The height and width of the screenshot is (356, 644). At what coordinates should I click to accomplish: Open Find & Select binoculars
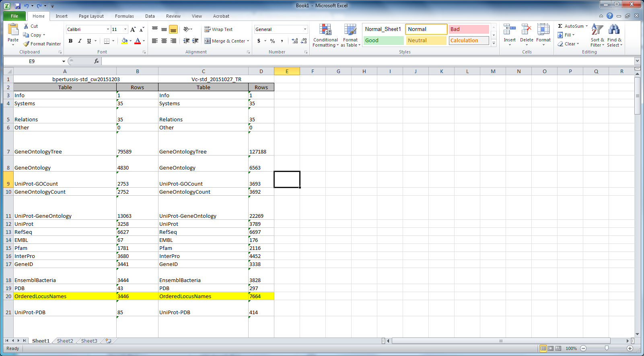click(x=614, y=35)
